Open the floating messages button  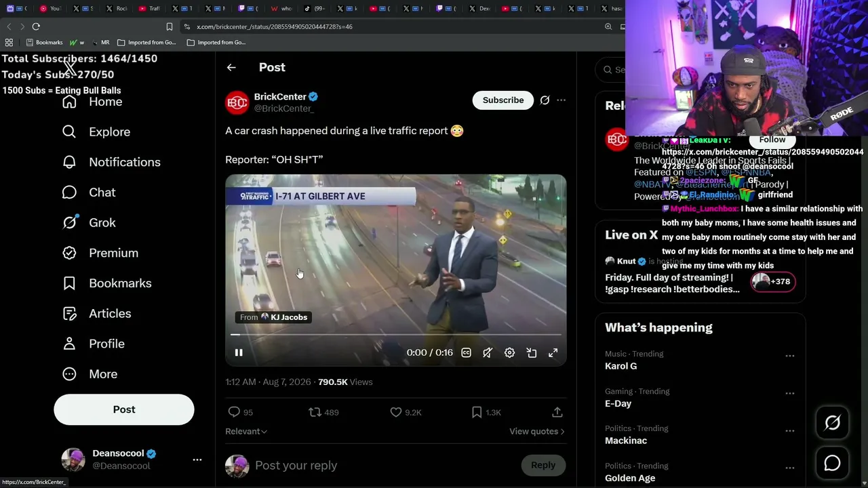pos(832,463)
